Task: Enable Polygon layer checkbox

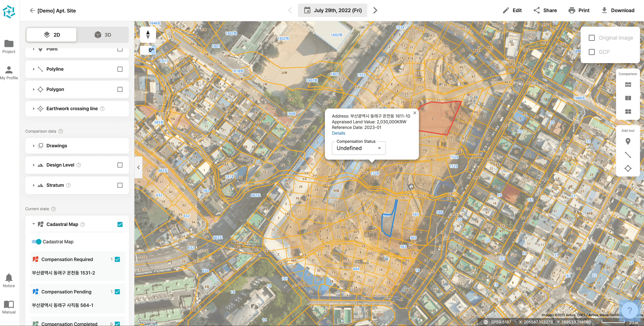Action: (120, 89)
